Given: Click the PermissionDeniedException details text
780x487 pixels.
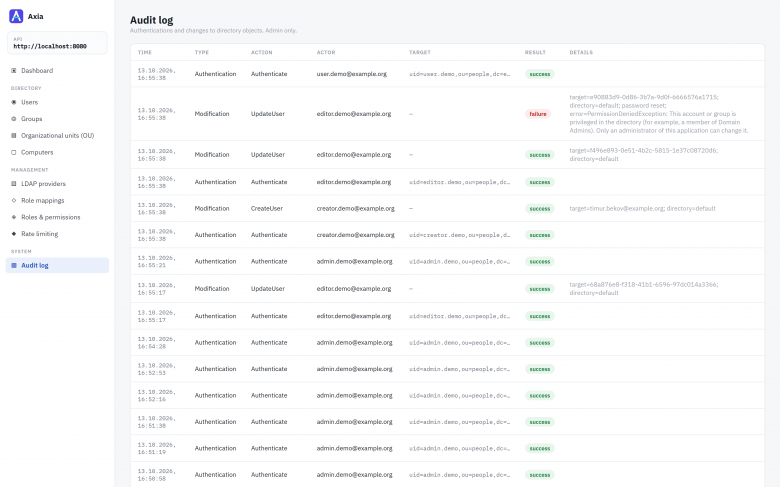Looking at the screenshot, I should point(659,114).
